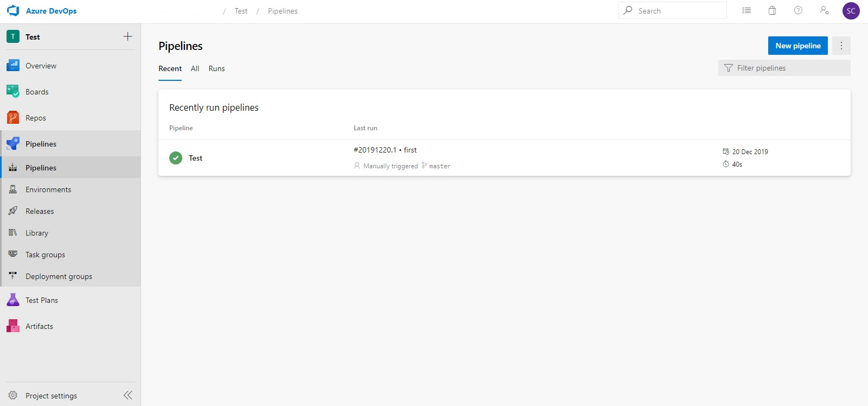This screenshot has width=868, height=406.
Task: Open the Test pipeline row
Action: point(505,158)
